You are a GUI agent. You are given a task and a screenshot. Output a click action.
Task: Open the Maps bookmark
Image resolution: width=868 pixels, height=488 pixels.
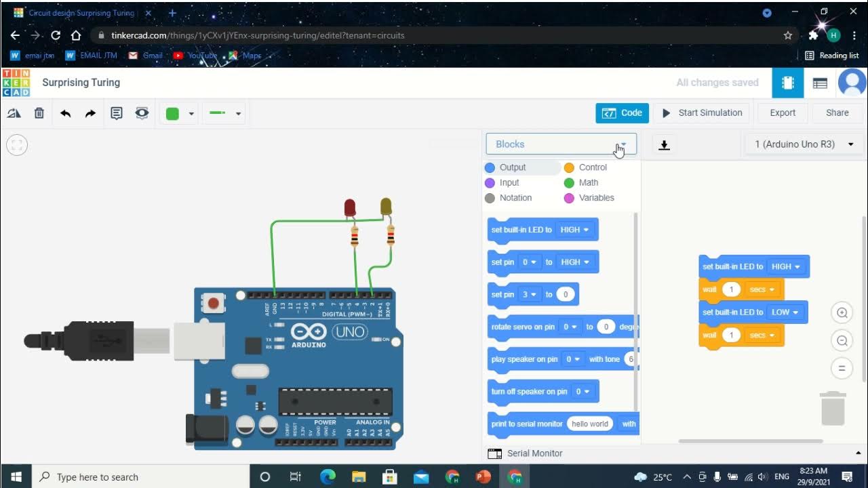coord(245,56)
